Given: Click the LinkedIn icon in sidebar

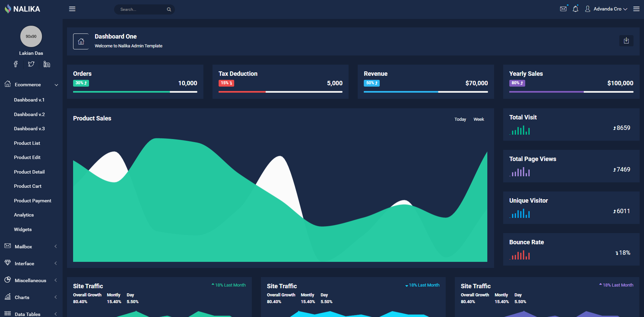Looking at the screenshot, I should [47, 64].
